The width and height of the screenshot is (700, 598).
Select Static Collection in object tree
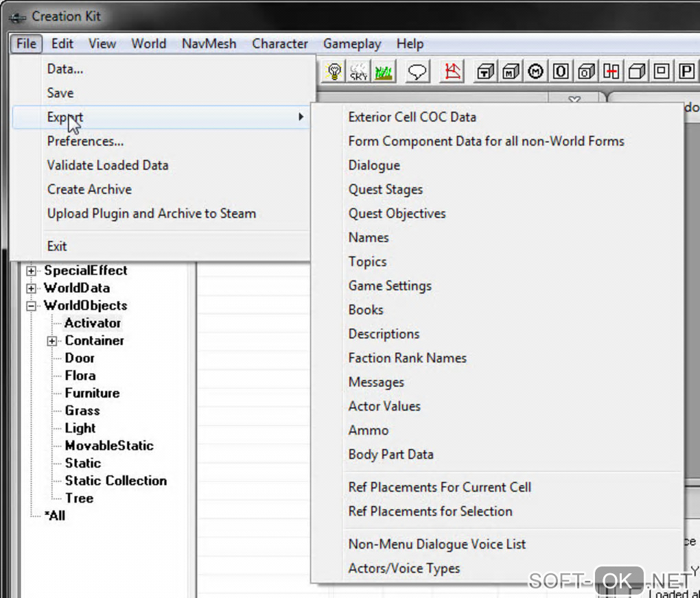(x=115, y=481)
